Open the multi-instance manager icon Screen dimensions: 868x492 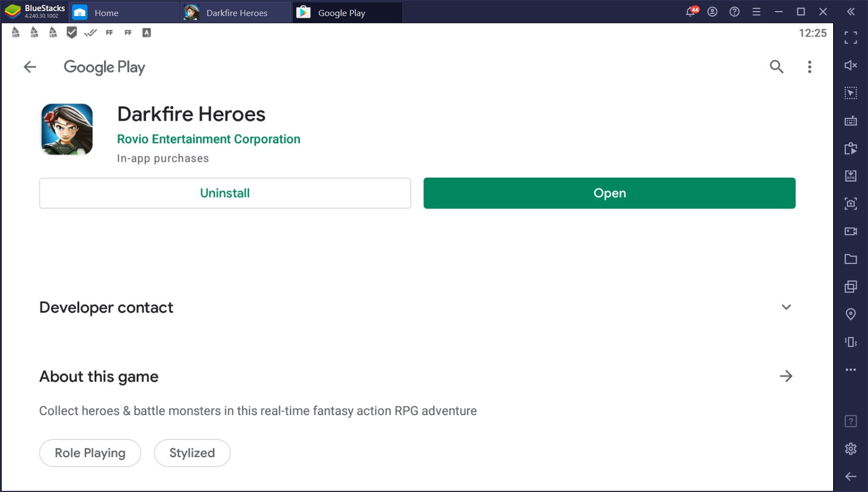[851, 287]
